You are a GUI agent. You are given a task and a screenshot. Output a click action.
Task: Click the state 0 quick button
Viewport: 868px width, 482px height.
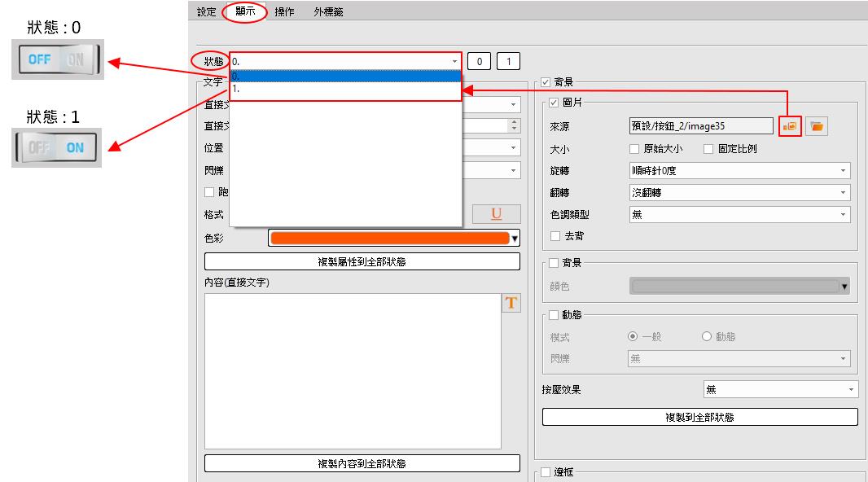pos(480,61)
